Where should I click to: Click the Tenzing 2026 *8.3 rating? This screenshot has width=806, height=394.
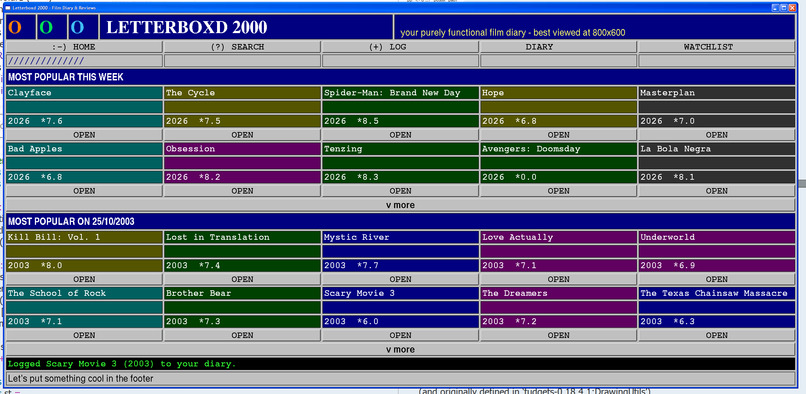pyautogui.click(x=351, y=177)
